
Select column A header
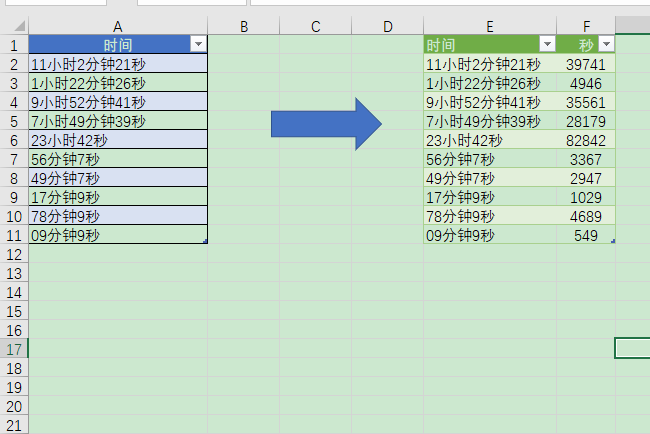click(x=118, y=27)
